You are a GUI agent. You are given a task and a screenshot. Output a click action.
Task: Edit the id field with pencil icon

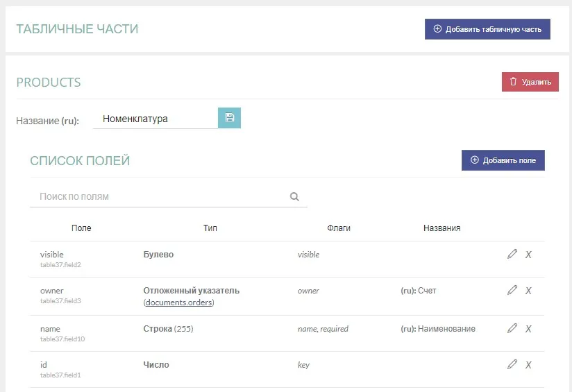[x=512, y=364]
